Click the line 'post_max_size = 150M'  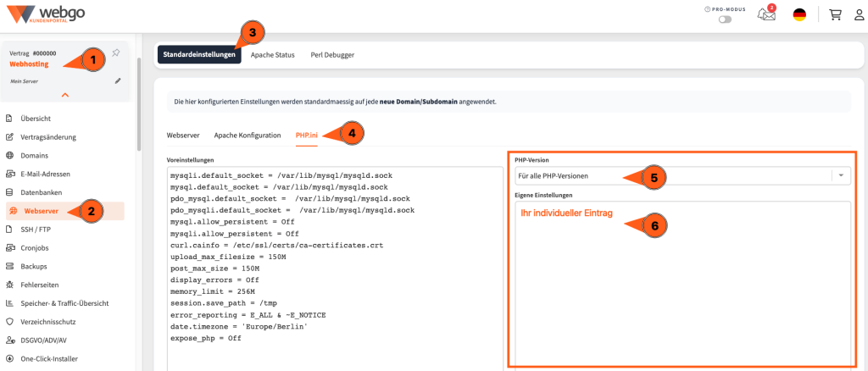tap(214, 269)
